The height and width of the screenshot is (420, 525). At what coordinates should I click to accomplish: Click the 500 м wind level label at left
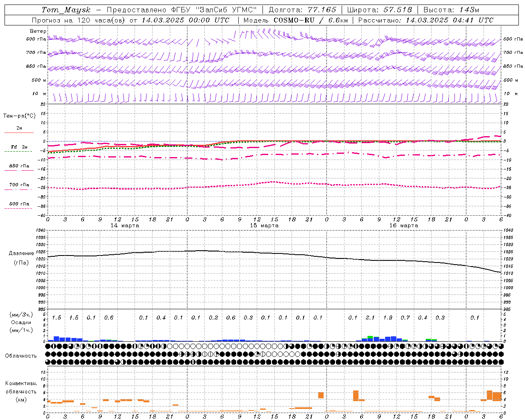pyautogui.click(x=39, y=80)
